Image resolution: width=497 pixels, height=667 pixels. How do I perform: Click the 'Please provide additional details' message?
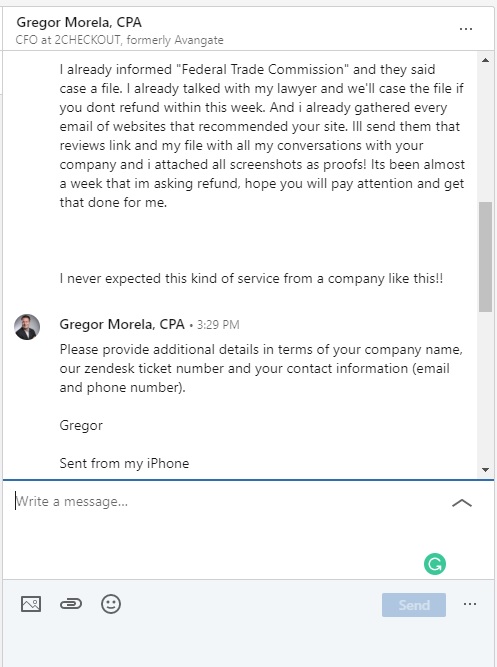click(x=261, y=368)
